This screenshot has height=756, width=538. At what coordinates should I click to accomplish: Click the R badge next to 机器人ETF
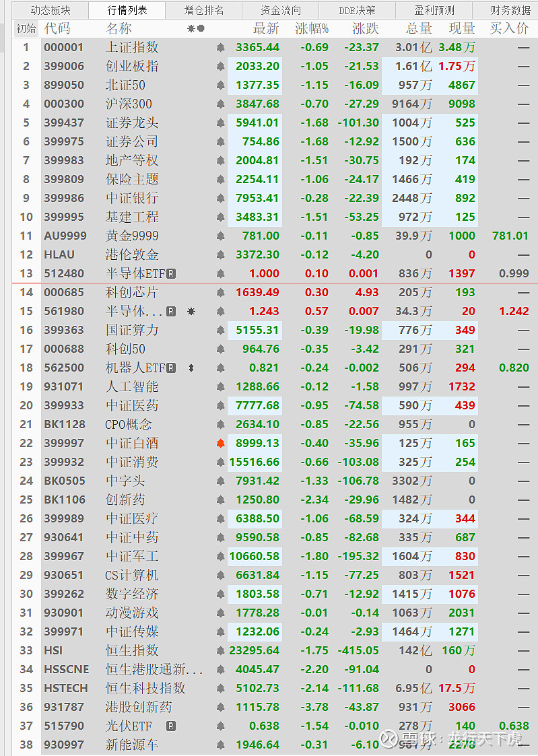[x=171, y=368]
